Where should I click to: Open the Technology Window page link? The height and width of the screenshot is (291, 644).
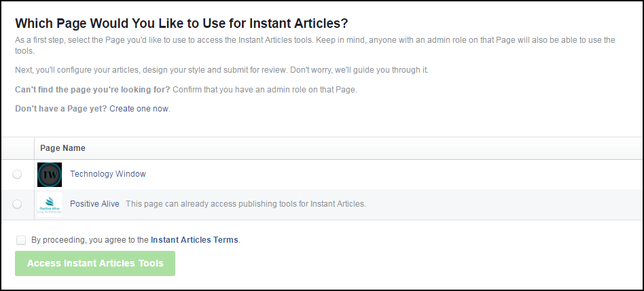coord(107,174)
